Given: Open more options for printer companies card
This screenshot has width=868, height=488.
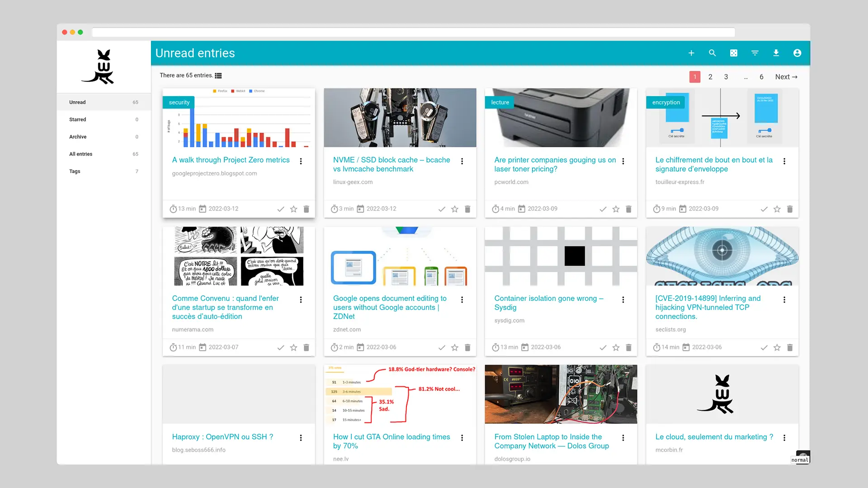Looking at the screenshot, I should 623,161.
